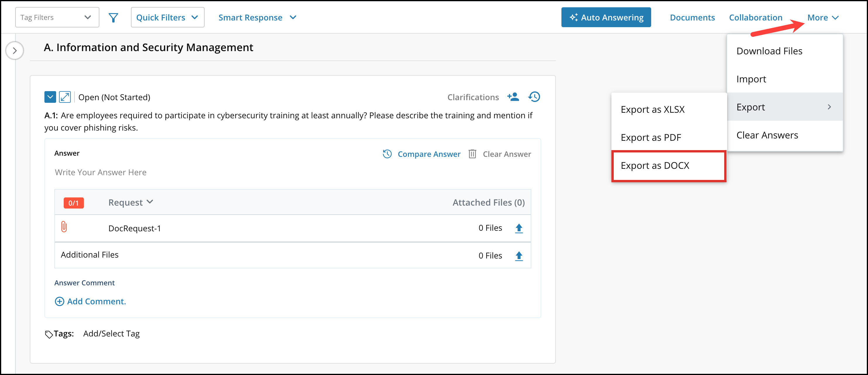Open the question history icon
The width and height of the screenshot is (868, 375).
[x=534, y=97]
